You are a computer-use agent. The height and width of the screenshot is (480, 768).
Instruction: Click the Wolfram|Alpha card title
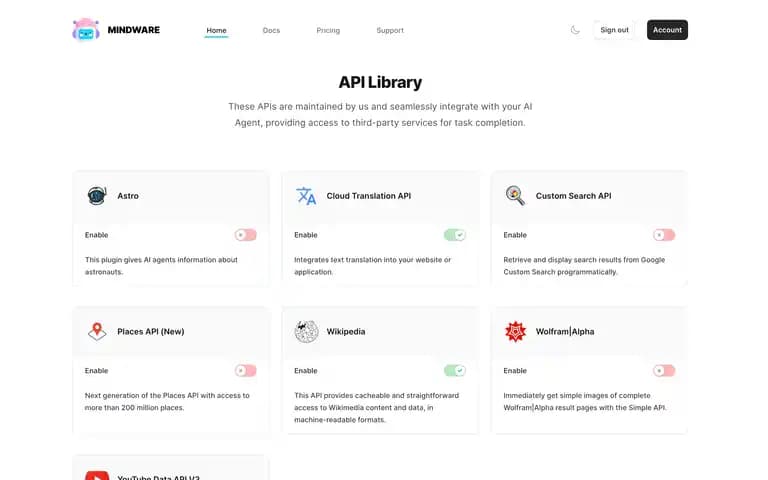[565, 332]
